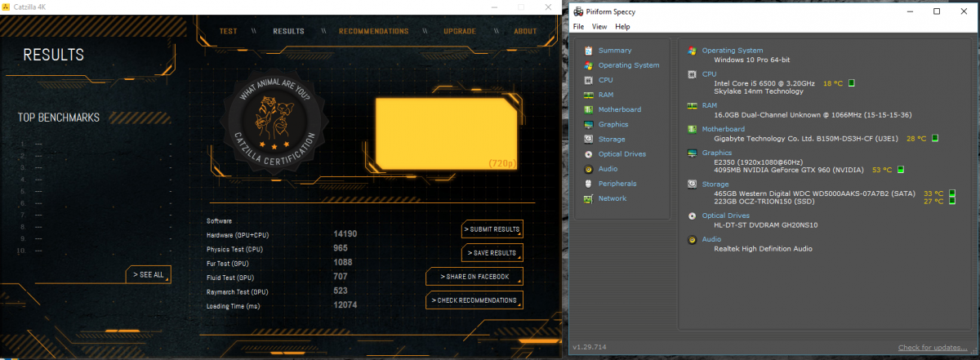Click the speaker icon beside sidebar Audio
This screenshot has width=980, height=360.
589,168
